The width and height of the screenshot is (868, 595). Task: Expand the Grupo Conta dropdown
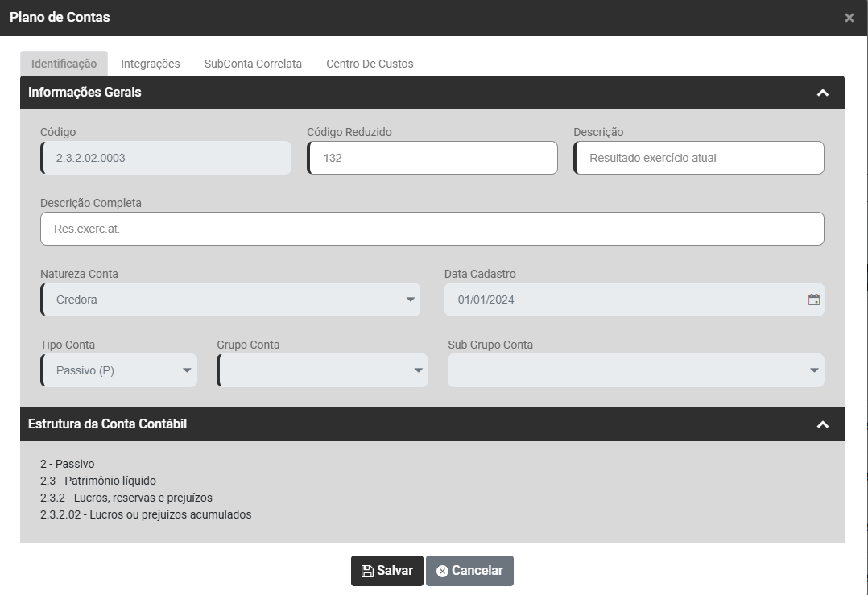[x=323, y=370]
